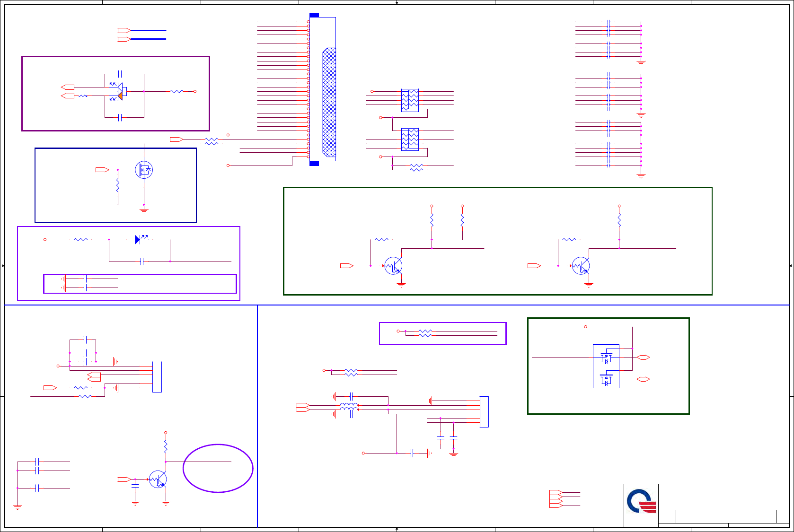Select the resistor right of the photodiode circuit

(x=176, y=91)
